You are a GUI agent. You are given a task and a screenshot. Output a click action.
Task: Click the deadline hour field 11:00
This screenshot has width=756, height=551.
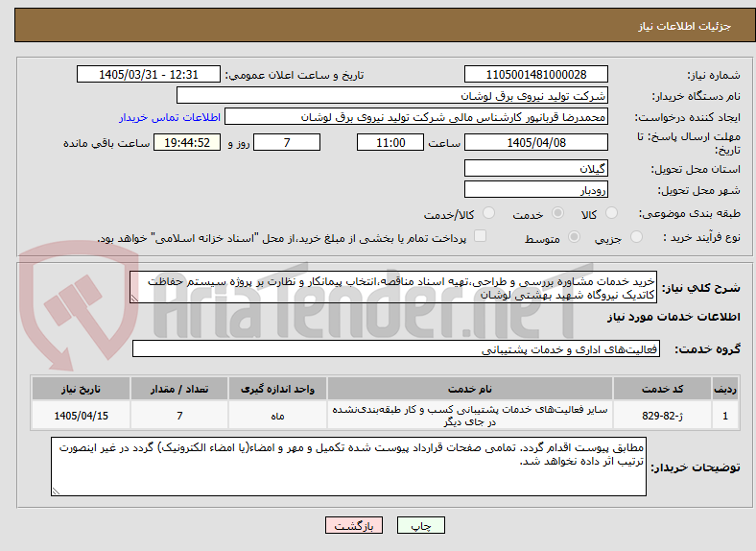coord(390,142)
